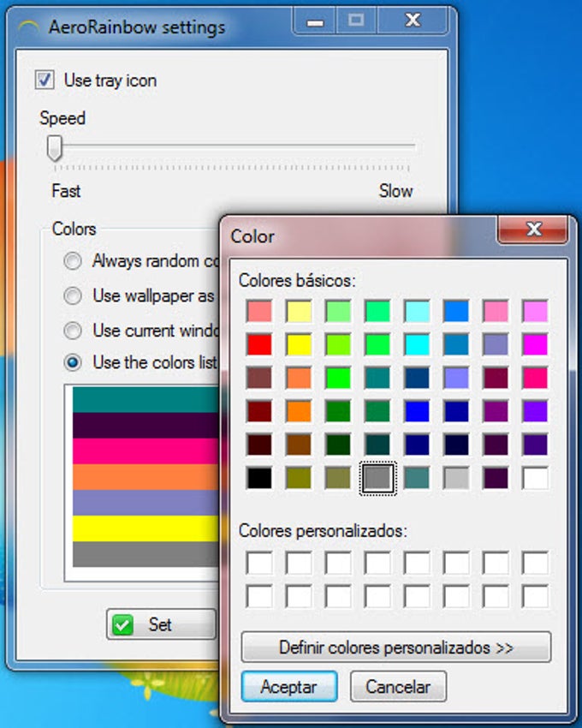The height and width of the screenshot is (728, 582).
Task: Pick the silver light gray basic swatch
Action: [456, 478]
